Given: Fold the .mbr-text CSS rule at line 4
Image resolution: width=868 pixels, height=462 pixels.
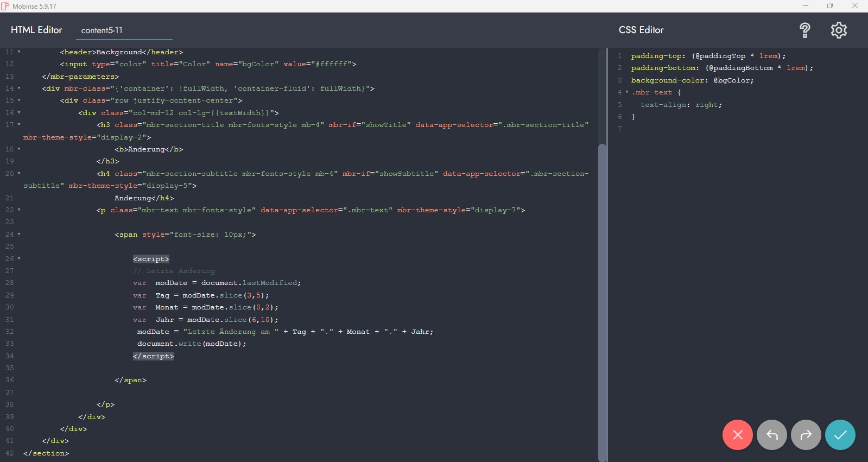Looking at the screenshot, I should click(x=627, y=92).
